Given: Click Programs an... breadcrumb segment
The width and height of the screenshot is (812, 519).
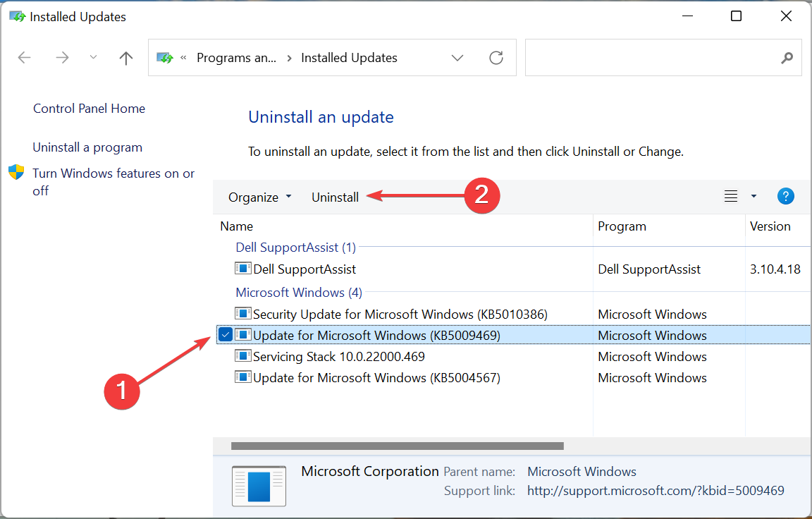Looking at the screenshot, I should (x=236, y=58).
